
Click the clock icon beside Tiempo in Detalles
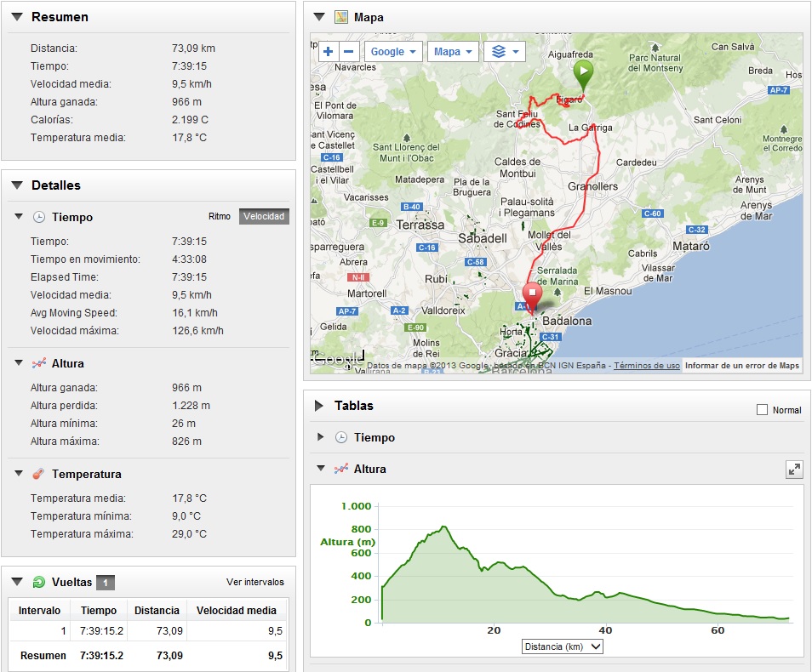pyautogui.click(x=39, y=217)
